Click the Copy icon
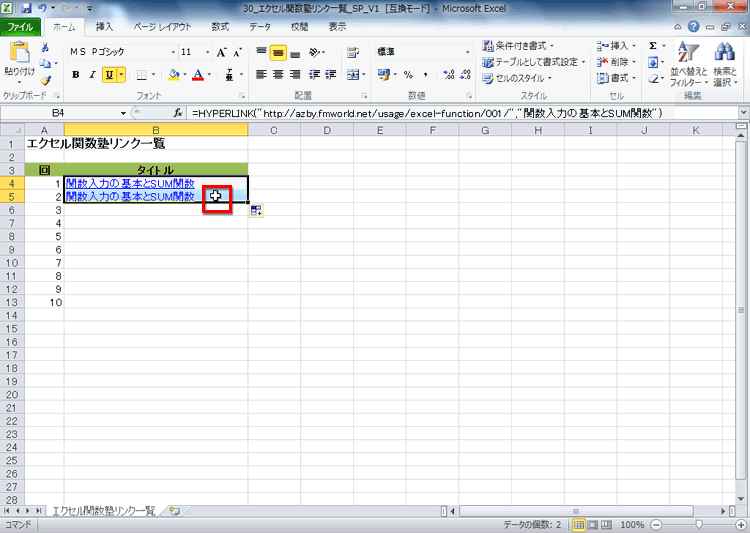Viewport: 750px width, 533px height. point(45,63)
